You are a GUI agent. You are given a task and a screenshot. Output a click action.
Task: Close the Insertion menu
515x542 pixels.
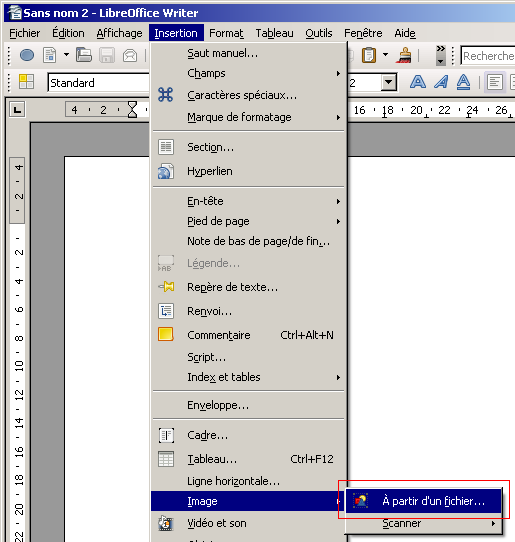pos(176,33)
